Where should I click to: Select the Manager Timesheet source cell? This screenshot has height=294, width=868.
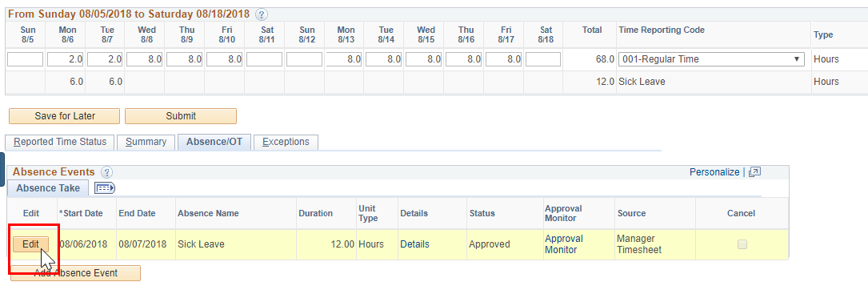(x=639, y=244)
